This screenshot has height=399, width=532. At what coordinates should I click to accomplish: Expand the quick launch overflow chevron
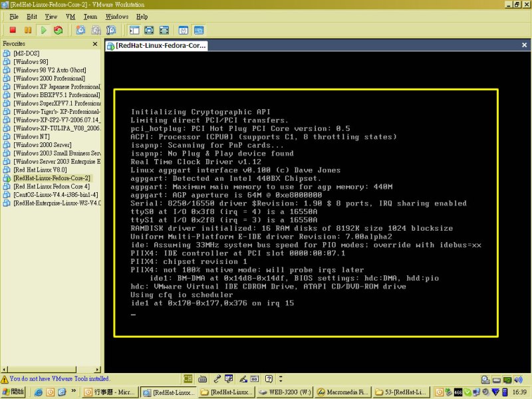pos(74,391)
